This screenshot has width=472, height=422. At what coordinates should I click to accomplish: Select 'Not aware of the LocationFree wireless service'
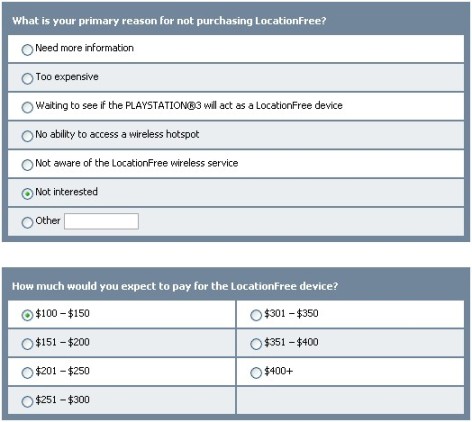[x=27, y=165]
